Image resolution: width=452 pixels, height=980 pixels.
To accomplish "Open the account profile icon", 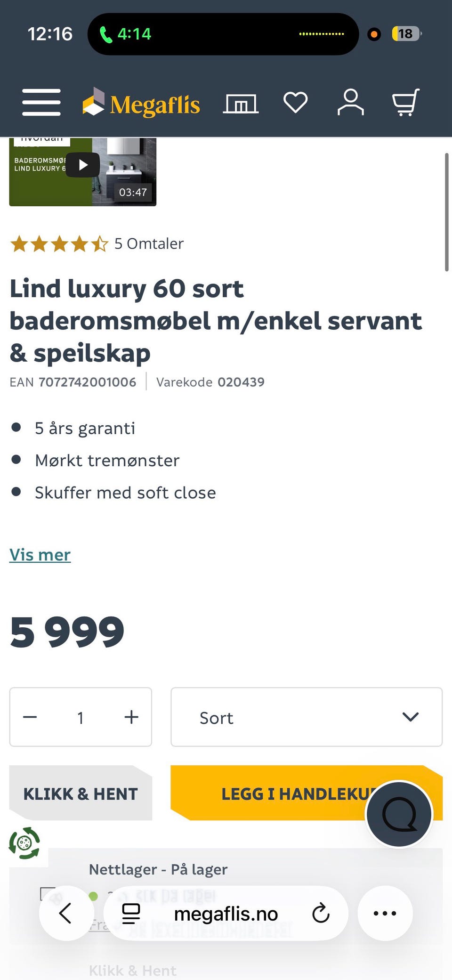I will 351,103.
